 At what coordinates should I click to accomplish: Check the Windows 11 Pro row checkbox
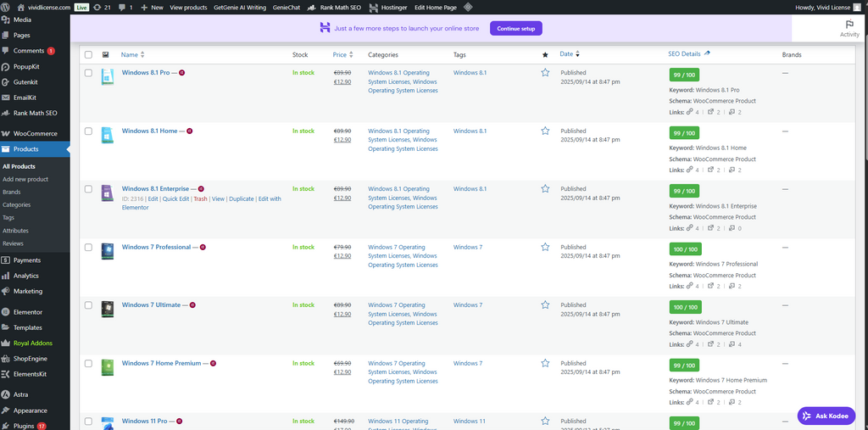(88, 422)
